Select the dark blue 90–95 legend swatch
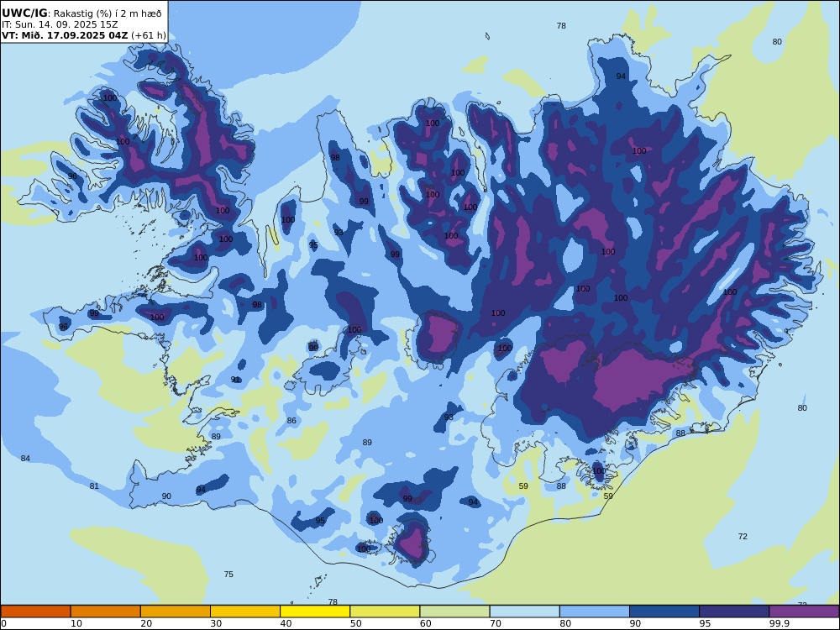 pyautogui.click(x=664, y=612)
